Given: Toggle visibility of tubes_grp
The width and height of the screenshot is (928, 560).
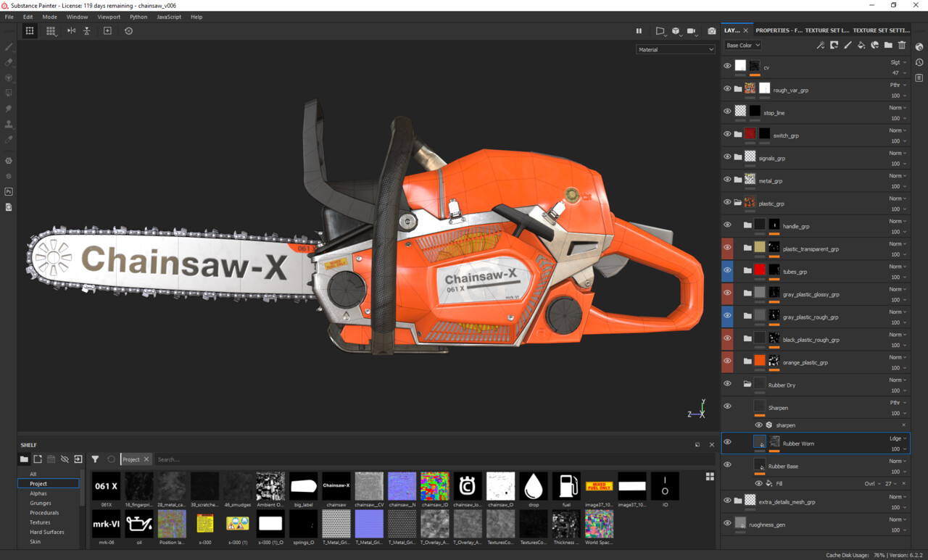Looking at the screenshot, I should pyautogui.click(x=727, y=270).
